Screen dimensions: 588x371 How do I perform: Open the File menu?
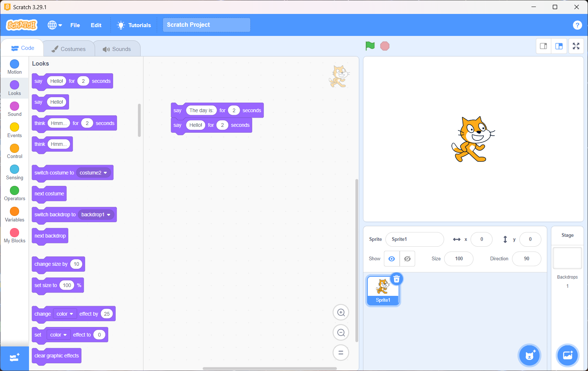point(75,25)
